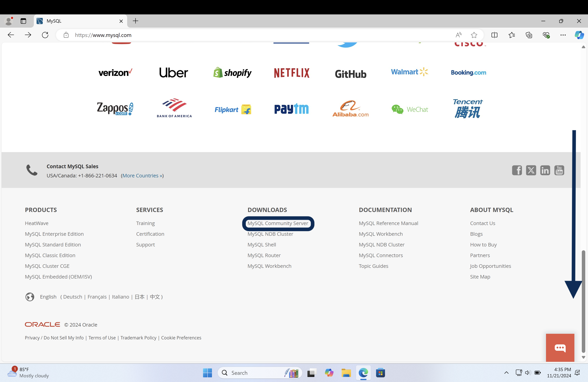This screenshot has height=382, width=588.
Task: Open the red chat widget button
Action: [x=560, y=348]
